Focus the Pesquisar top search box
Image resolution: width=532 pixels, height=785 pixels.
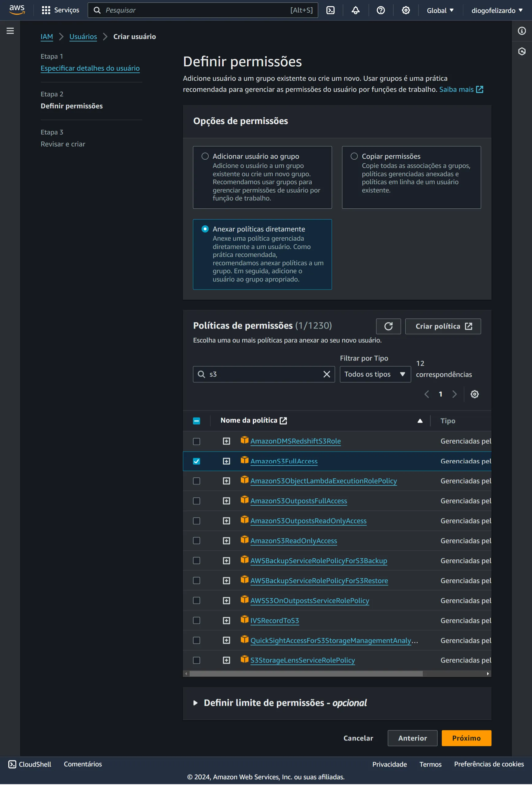(202, 10)
